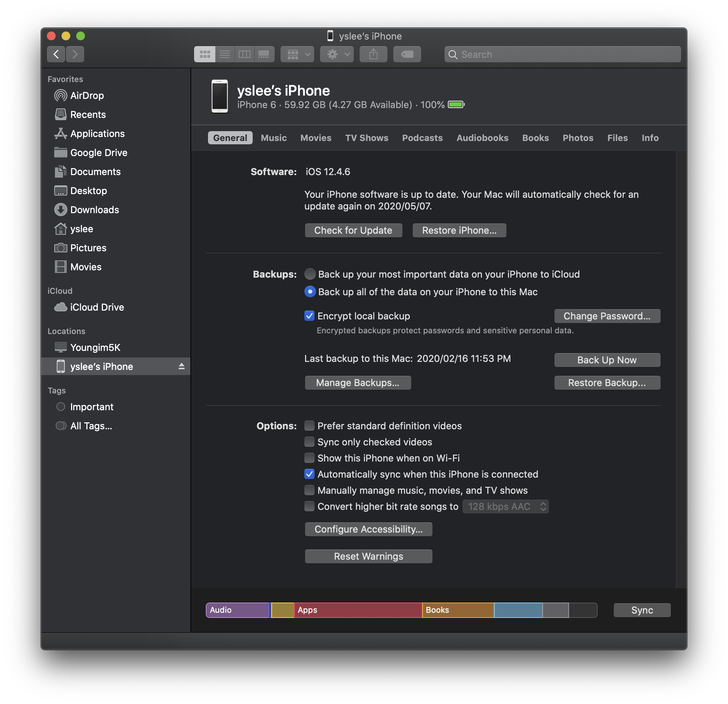The width and height of the screenshot is (728, 704).
Task: Open the gear action menu dropdown
Action: [337, 54]
